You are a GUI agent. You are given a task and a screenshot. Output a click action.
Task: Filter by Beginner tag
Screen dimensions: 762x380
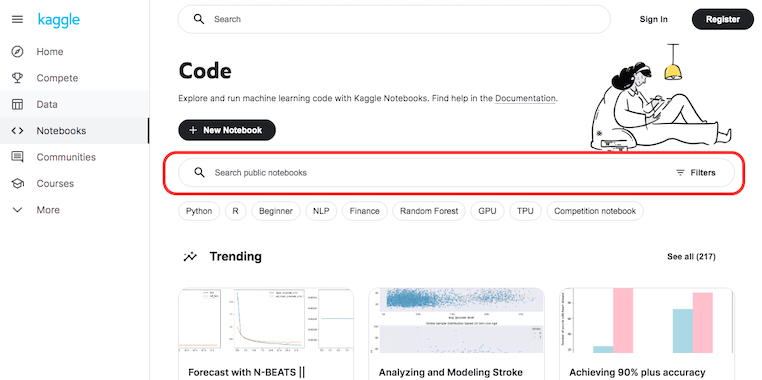tap(276, 211)
